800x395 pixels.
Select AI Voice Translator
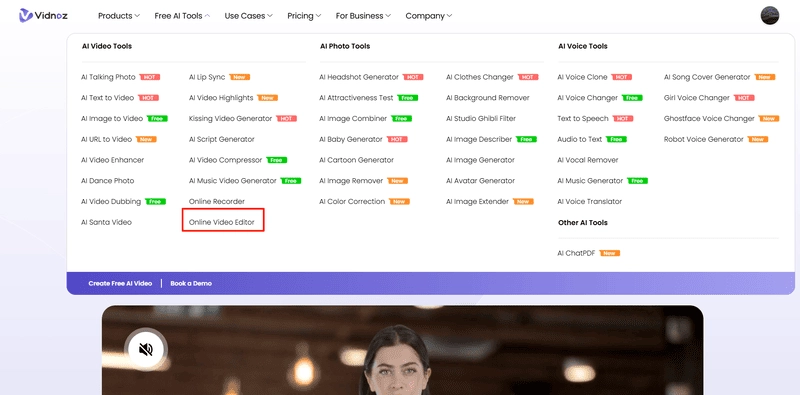pyautogui.click(x=589, y=201)
